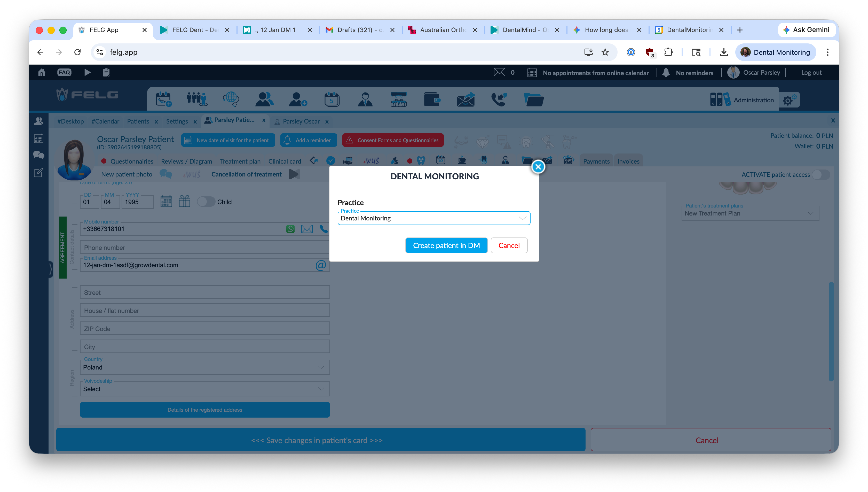Click the date-picker calendar icon next to the birth year
This screenshot has height=492, width=868.
tap(166, 201)
